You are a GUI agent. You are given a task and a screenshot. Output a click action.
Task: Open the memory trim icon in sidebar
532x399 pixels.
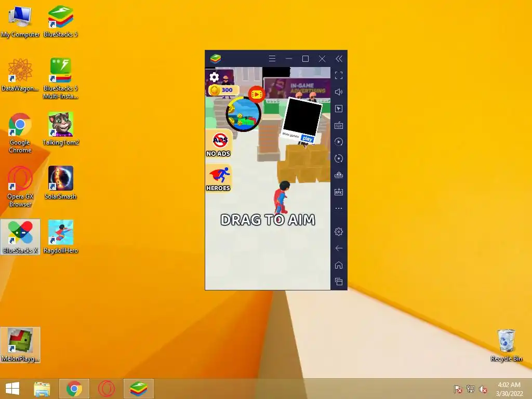click(x=339, y=175)
